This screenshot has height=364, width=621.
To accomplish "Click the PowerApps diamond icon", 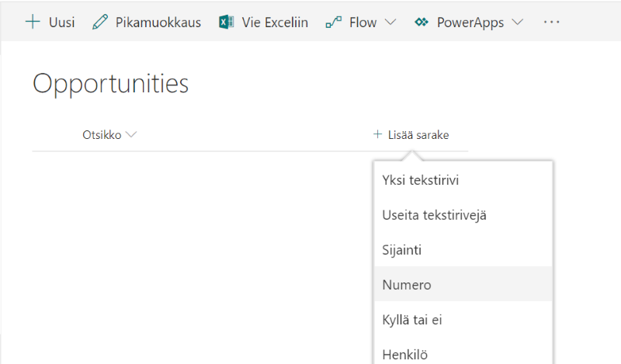I will (x=422, y=23).
